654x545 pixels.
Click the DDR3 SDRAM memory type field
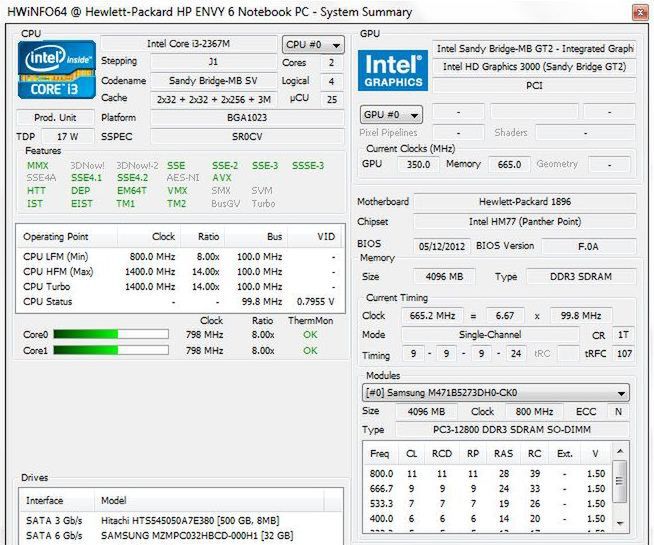581,276
